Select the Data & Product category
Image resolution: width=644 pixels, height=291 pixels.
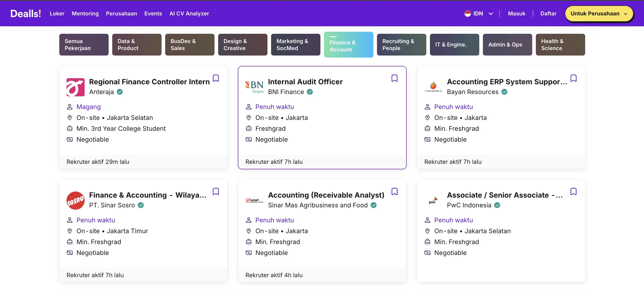point(137,45)
